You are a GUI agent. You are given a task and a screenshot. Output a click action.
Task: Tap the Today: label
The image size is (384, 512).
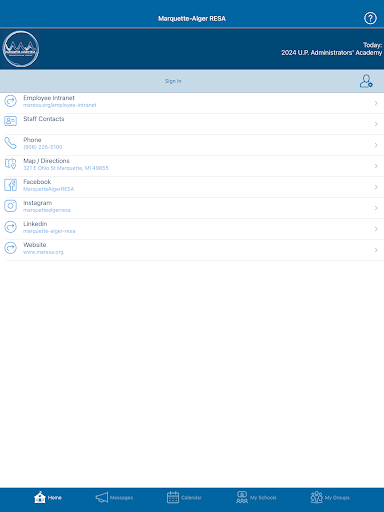[373, 45]
